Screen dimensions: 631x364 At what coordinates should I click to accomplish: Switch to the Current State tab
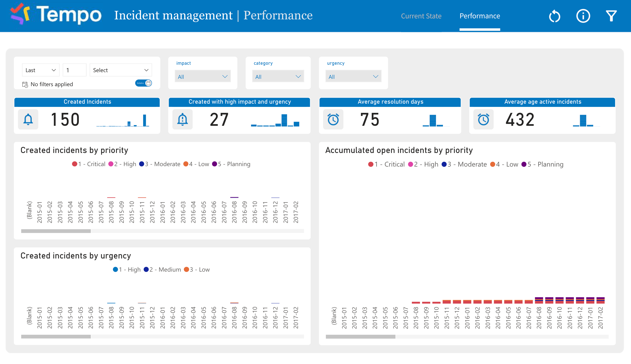(422, 16)
